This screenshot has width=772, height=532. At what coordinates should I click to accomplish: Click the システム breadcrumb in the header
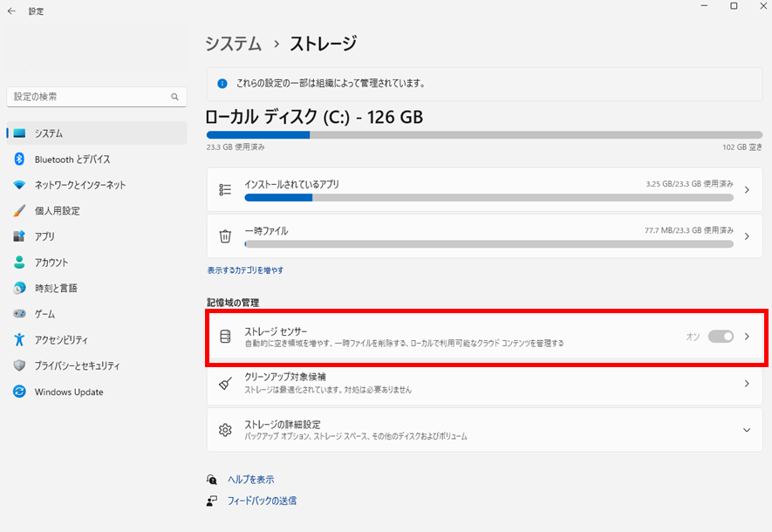pos(234,44)
